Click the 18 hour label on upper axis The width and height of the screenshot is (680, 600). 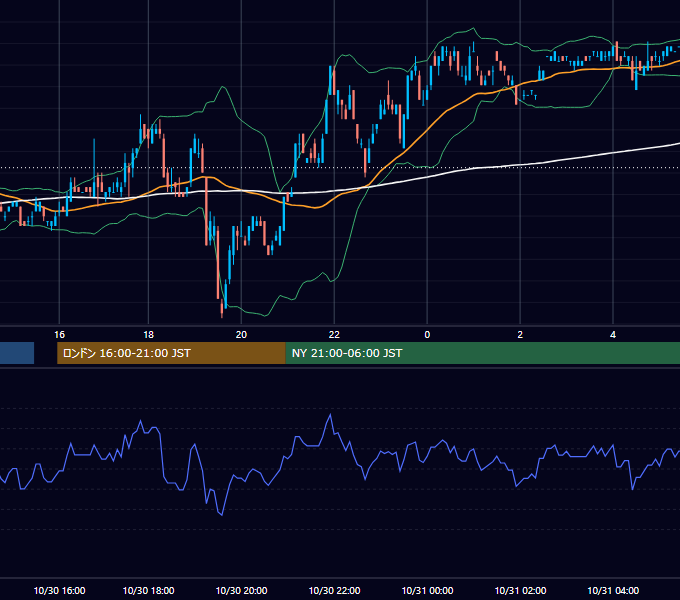pos(148,335)
